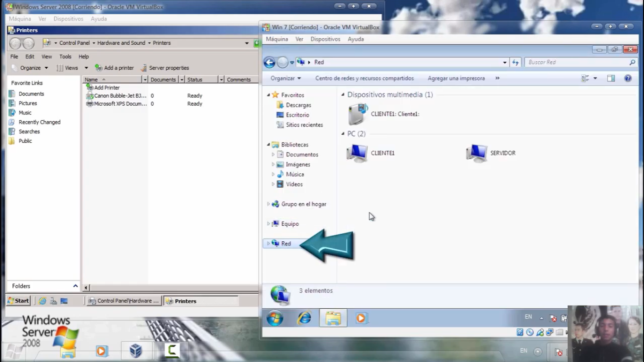
Task: Toggle the preview pane icon in Explorer
Action: point(611,78)
